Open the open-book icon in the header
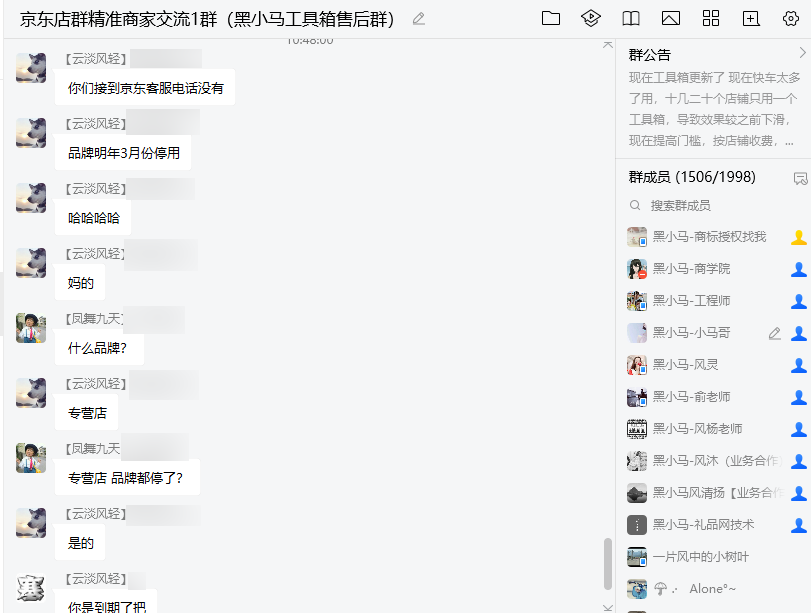This screenshot has height=613, width=811. (x=630, y=19)
